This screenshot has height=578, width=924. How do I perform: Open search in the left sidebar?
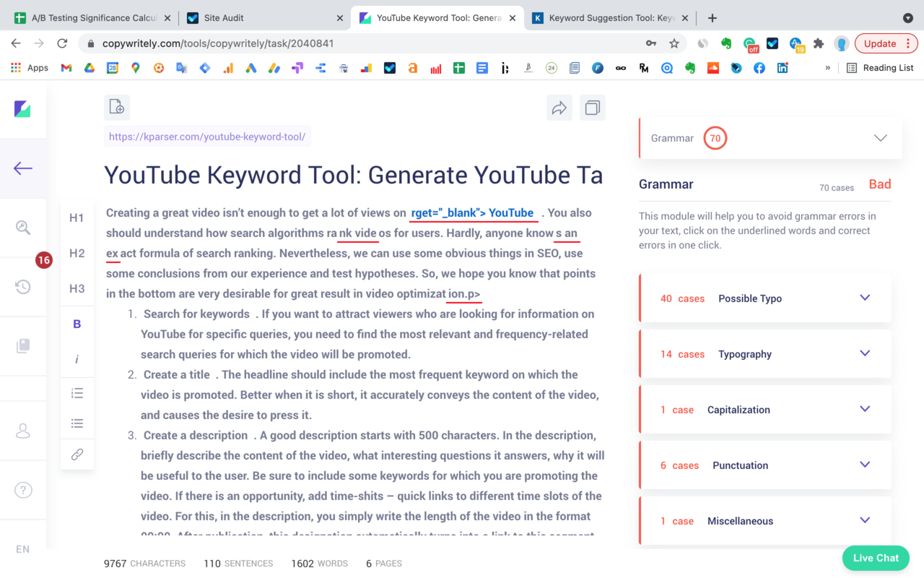(22, 227)
